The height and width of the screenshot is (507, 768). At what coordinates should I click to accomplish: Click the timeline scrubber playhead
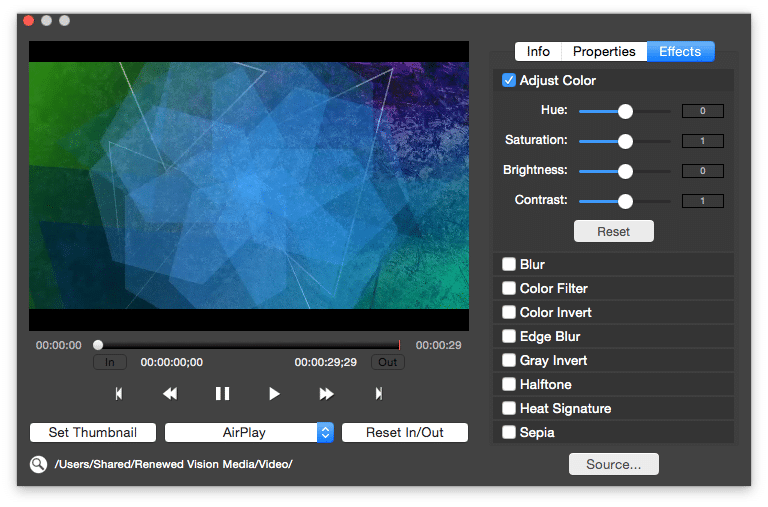(98, 345)
